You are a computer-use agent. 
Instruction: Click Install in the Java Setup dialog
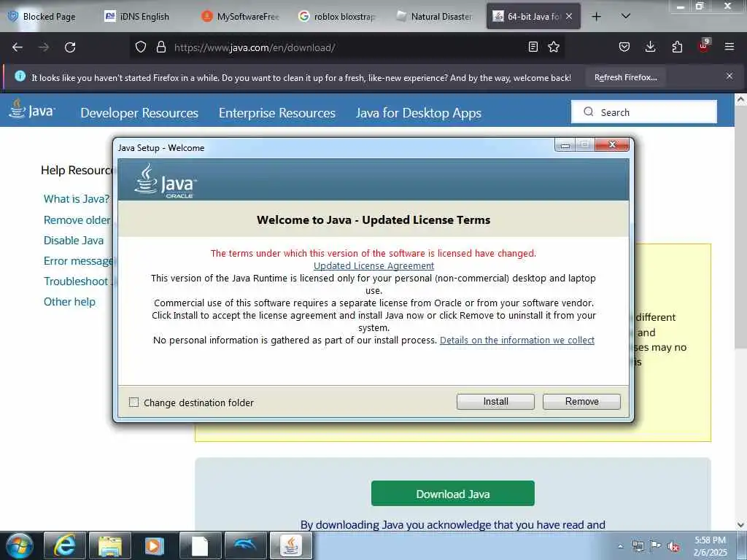(495, 402)
